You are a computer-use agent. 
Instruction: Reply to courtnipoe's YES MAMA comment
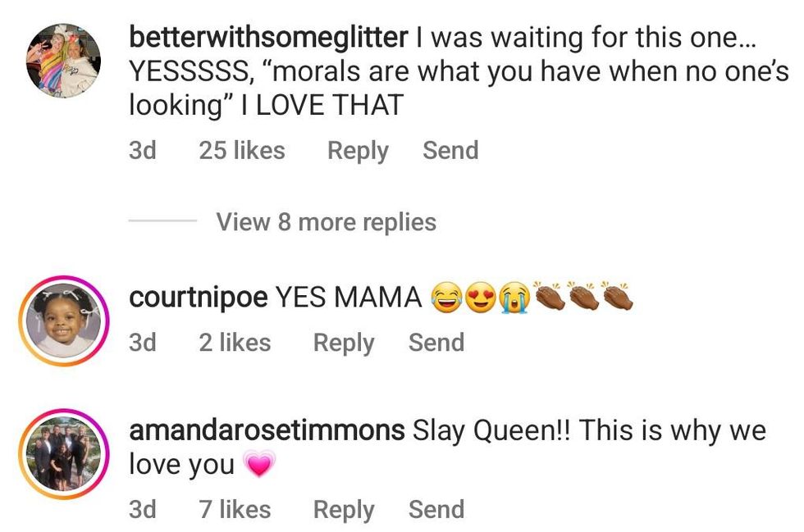pos(344,343)
